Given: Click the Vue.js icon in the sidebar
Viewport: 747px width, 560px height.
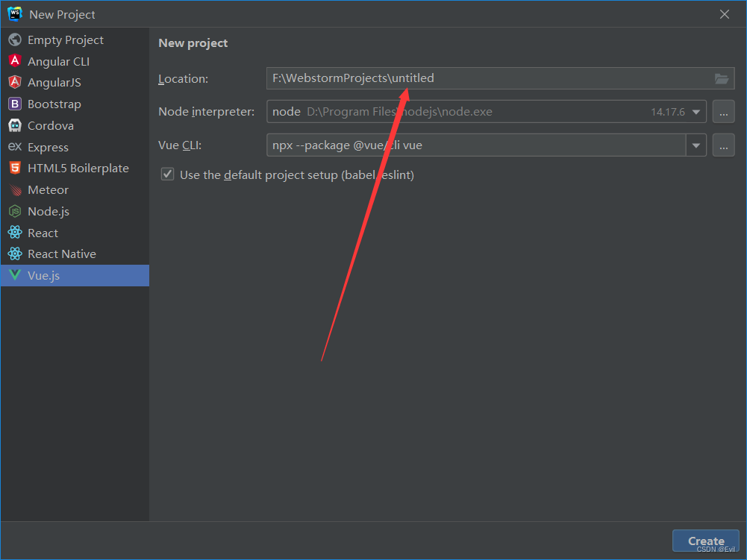Looking at the screenshot, I should point(14,275).
